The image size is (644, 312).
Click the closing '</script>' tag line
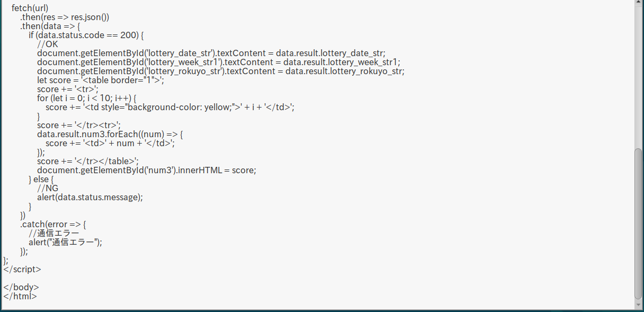pyautogui.click(x=22, y=270)
